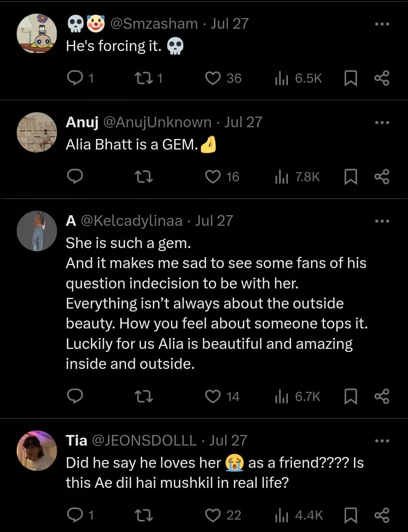Image resolution: width=408 pixels, height=532 pixels.
Task: Like the "He's forcing it" tweet
Action: click(x=213, y=78)
